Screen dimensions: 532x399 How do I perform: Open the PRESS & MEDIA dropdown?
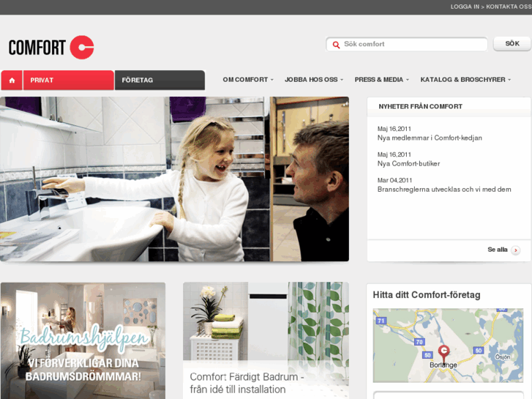[382, 80]
